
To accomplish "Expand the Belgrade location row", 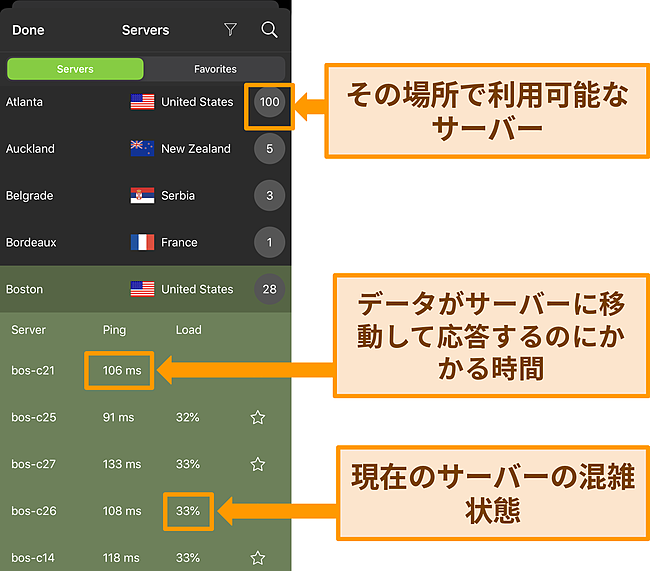I will pyautogui.click(x=146, y=195).
